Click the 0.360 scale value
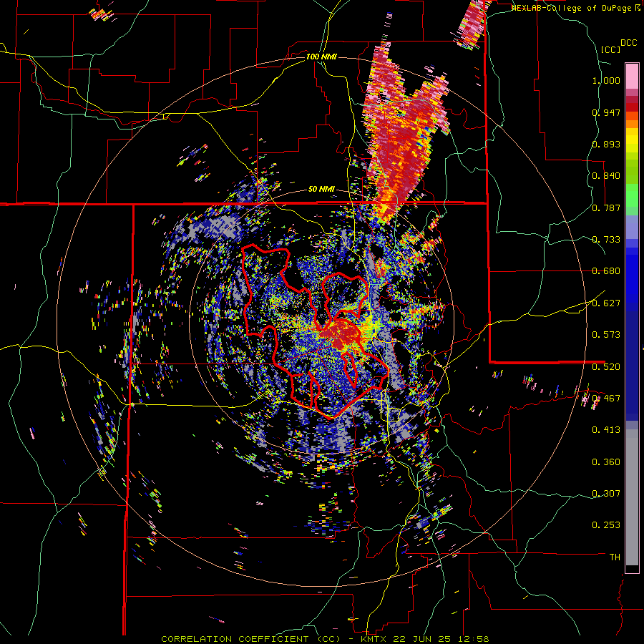This screenshot has width=644, height=644. [x=606, y=462]
